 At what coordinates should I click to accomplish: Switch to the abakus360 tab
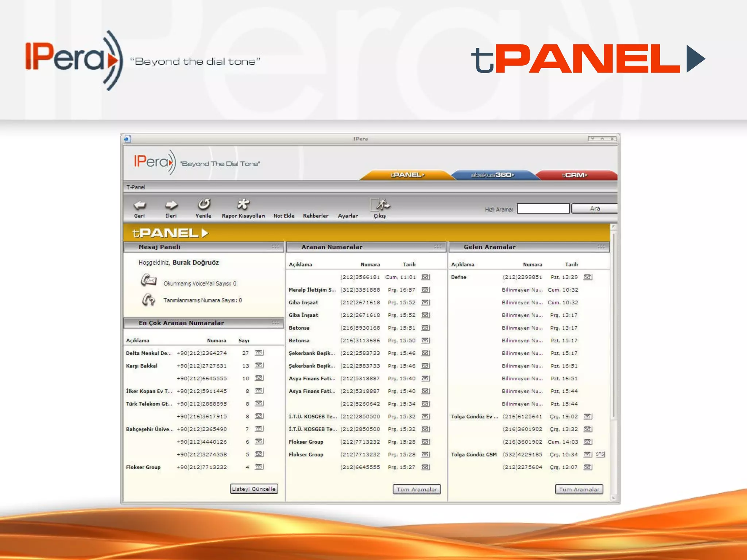pyautogui.click(x=492, y=175)
